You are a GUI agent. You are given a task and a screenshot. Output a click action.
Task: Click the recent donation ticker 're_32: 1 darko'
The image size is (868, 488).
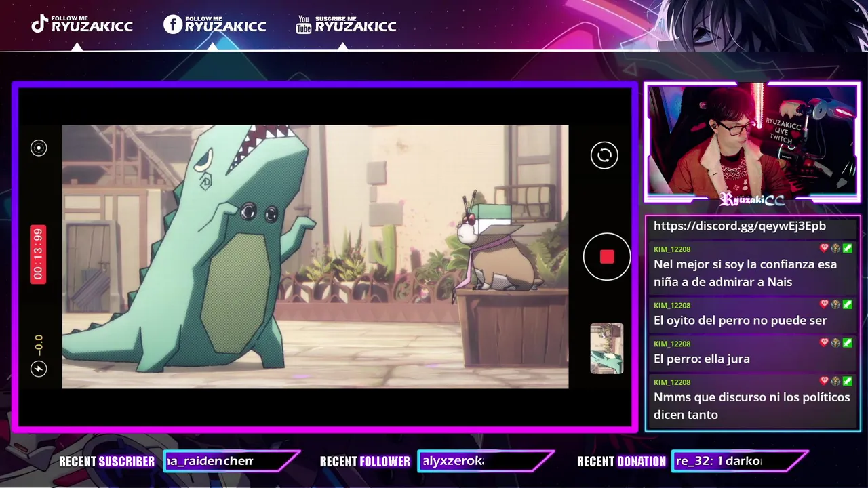719,461
